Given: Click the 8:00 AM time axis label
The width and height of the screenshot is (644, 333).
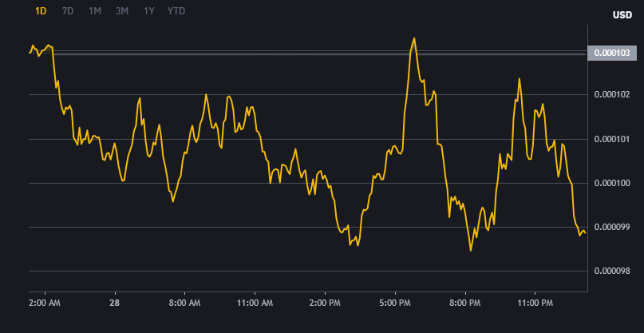Looking at the screenshot, I should point(185,303).
